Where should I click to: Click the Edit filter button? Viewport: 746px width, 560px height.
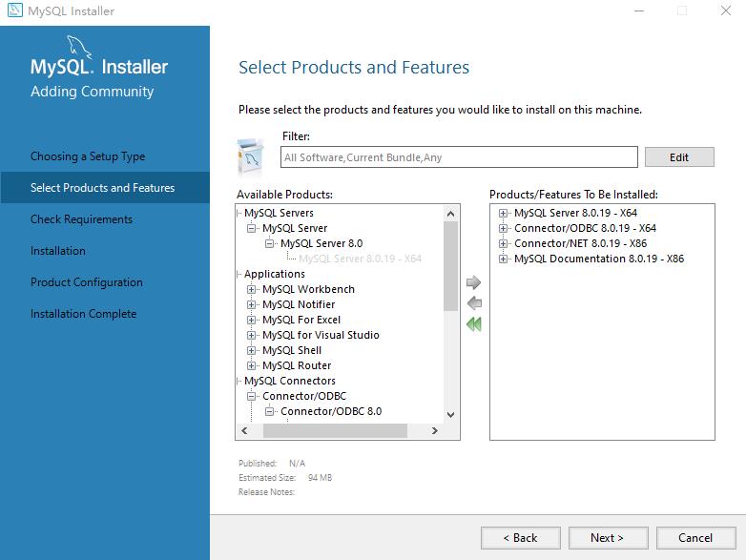679,157
